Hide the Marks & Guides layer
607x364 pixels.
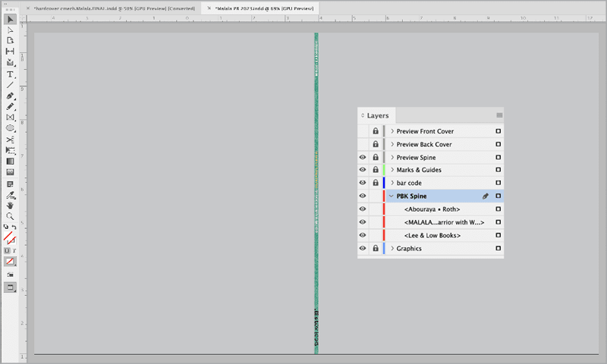coord(363,170)
